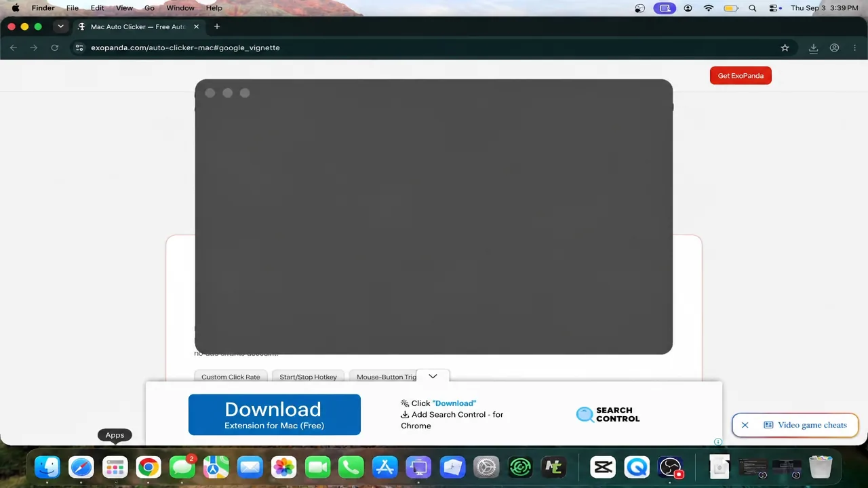
Task: Open Photos from the Dock
Action: pyautogui.click(x=283, y=467)
